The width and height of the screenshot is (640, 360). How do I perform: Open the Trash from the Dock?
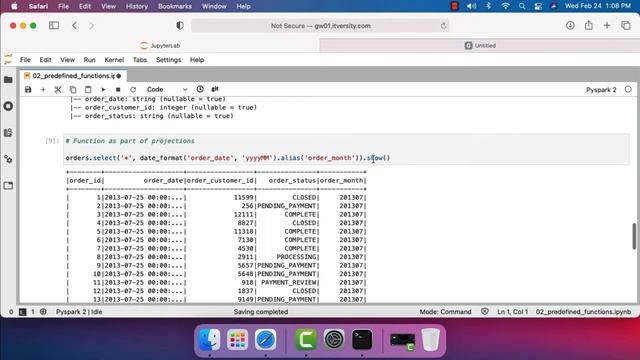(431, 340)
